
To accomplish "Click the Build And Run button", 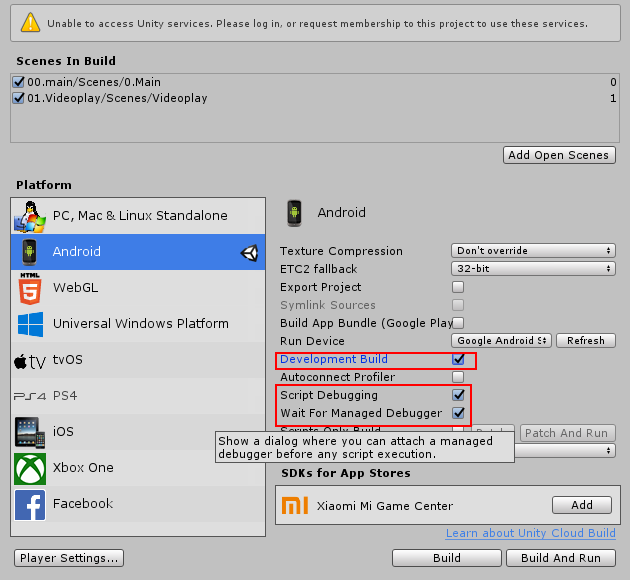I will point(561,558).
